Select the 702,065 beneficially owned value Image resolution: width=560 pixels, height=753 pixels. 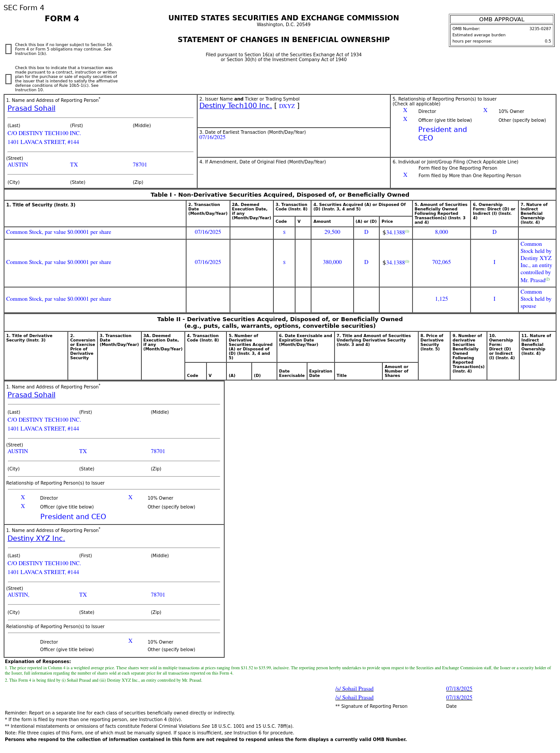point(441,262)
